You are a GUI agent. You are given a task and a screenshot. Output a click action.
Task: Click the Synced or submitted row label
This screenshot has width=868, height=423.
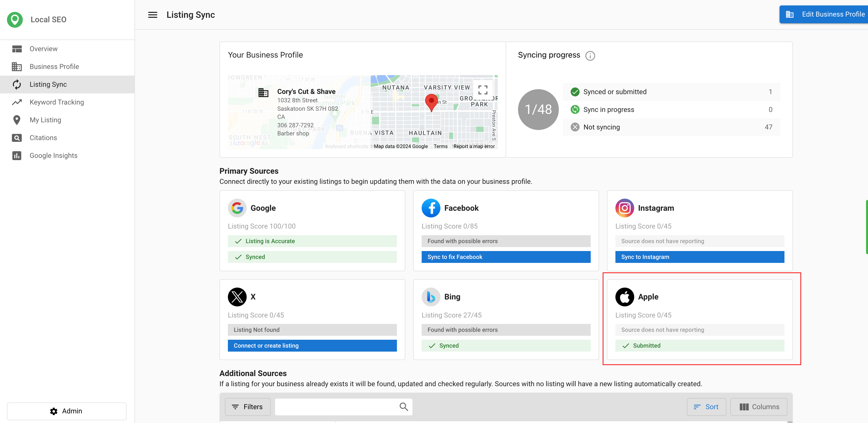coord(615,92)
